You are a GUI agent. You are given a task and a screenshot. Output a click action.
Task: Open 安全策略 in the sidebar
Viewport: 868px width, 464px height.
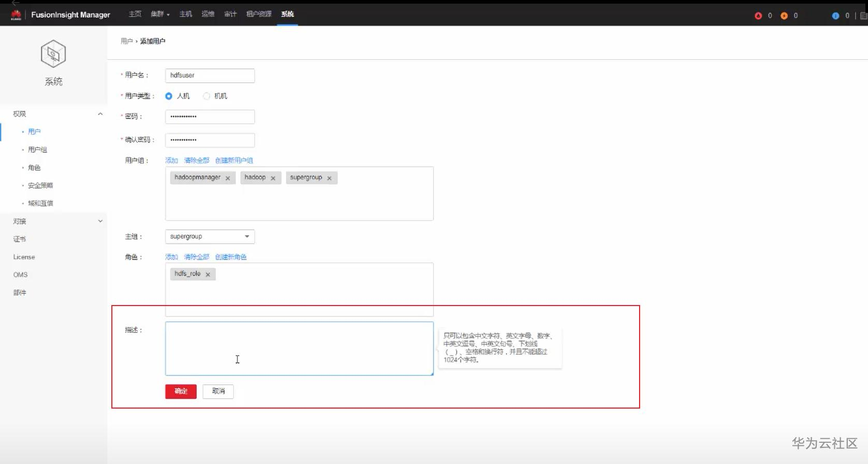pos(40,185)
